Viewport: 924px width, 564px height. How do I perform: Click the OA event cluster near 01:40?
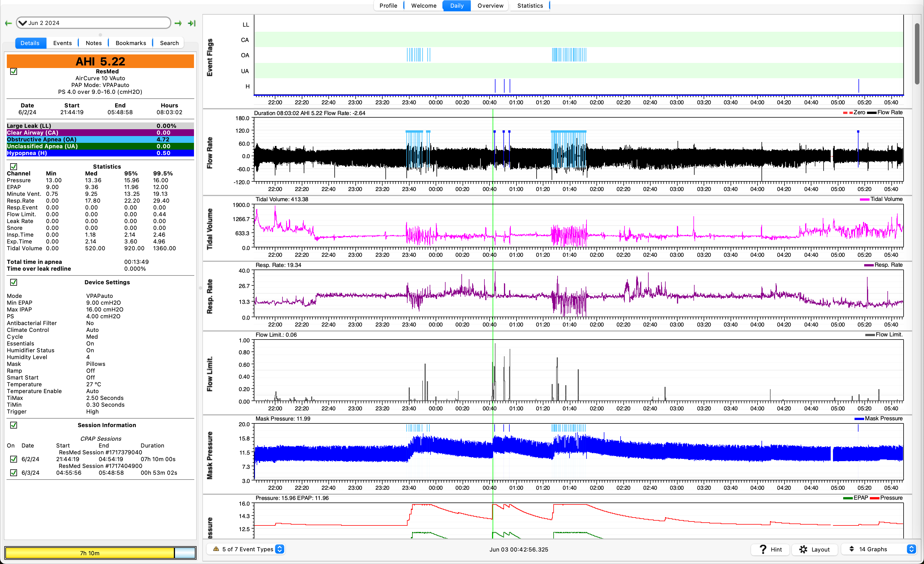pyautogui.click(x=569, y=55)
